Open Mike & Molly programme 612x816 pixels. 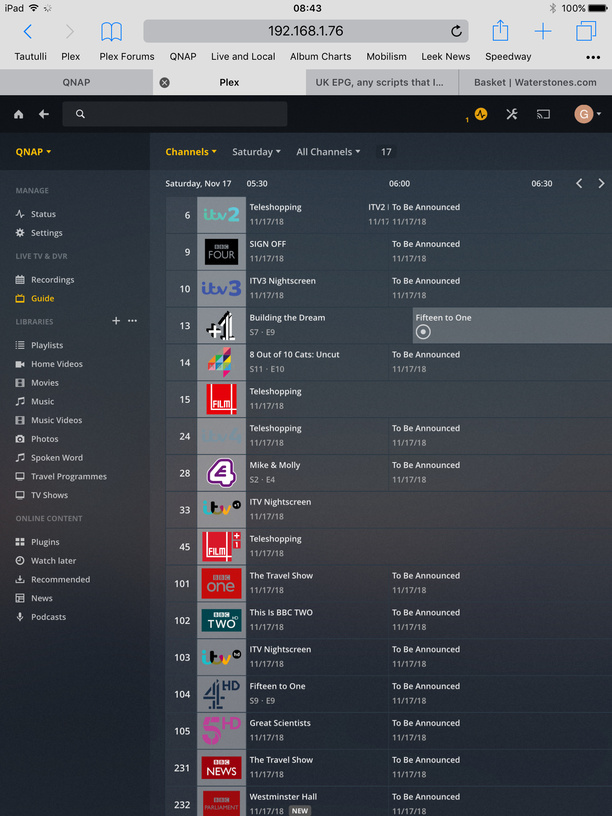coord(317,473)
